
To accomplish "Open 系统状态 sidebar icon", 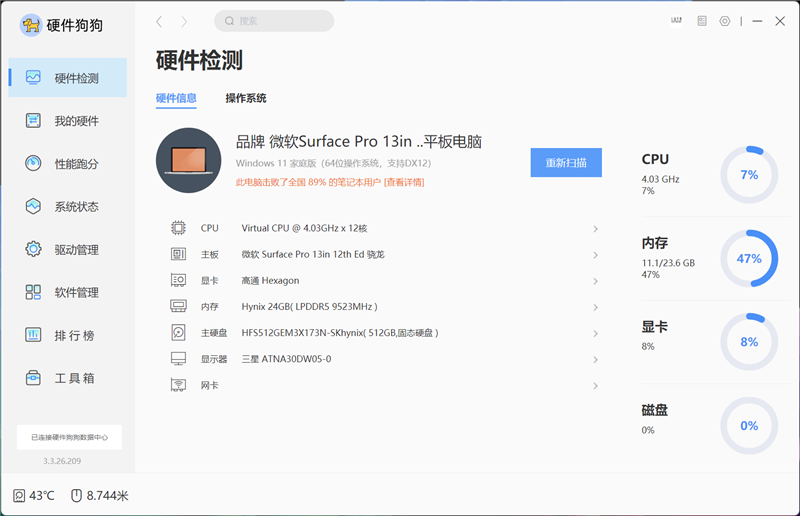I will pos(33,206).
